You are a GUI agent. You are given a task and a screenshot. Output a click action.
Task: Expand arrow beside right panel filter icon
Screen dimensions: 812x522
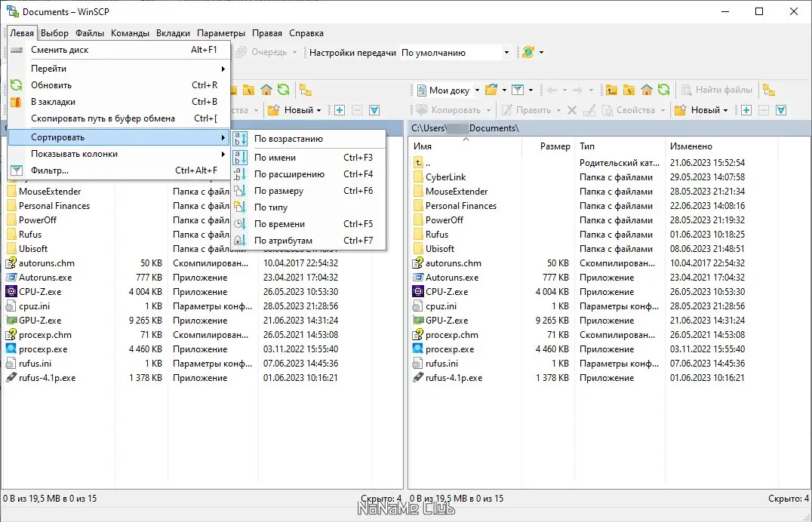[531, 90]
